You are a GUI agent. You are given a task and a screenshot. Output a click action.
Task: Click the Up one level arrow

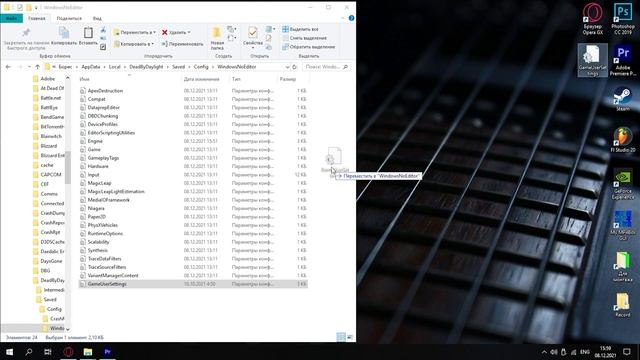(x=38, y=67)
